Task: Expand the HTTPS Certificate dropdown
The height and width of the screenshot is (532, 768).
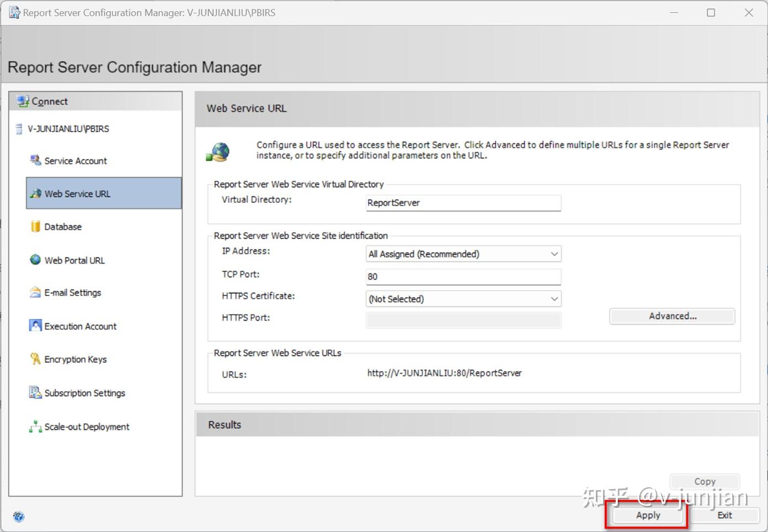Action: [x=463, y=299]
